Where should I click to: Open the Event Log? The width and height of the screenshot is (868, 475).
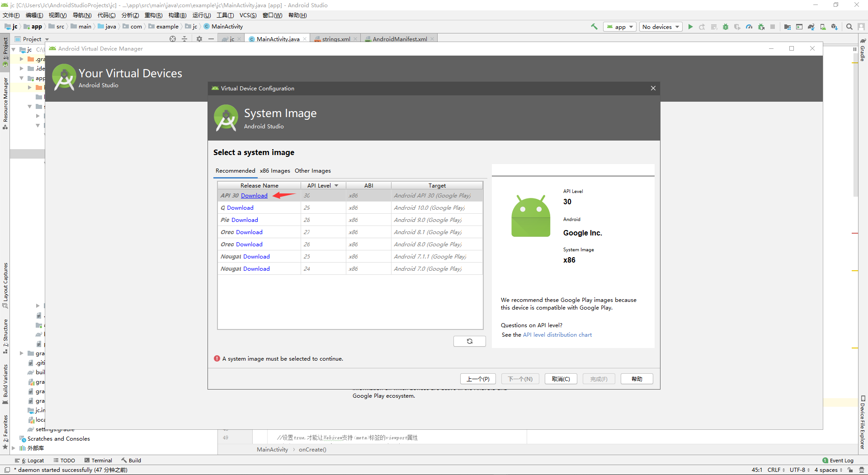pos(838,461)
